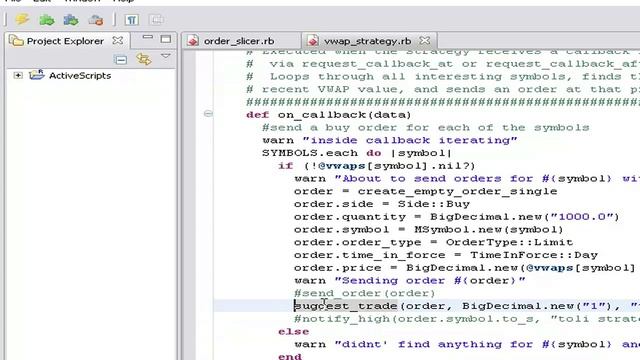Click the green puzzle piece toolbar icon
The image size is (640, 360).
tap(47, 20)
